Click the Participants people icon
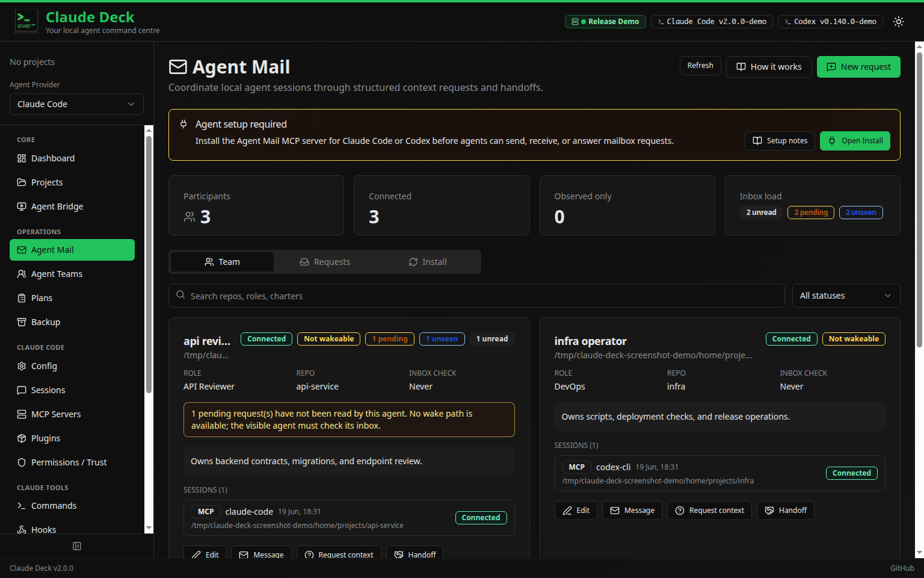Screen dimensions: 924x578 coord(189,217)
